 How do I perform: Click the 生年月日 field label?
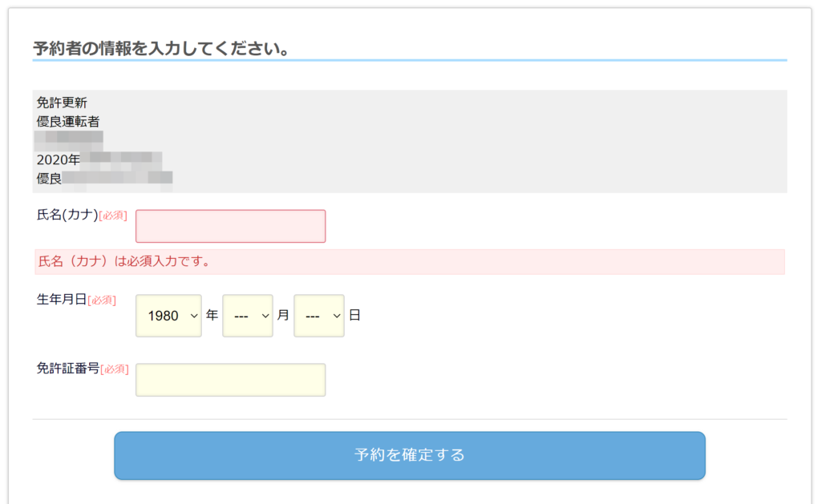coord(62,300)
